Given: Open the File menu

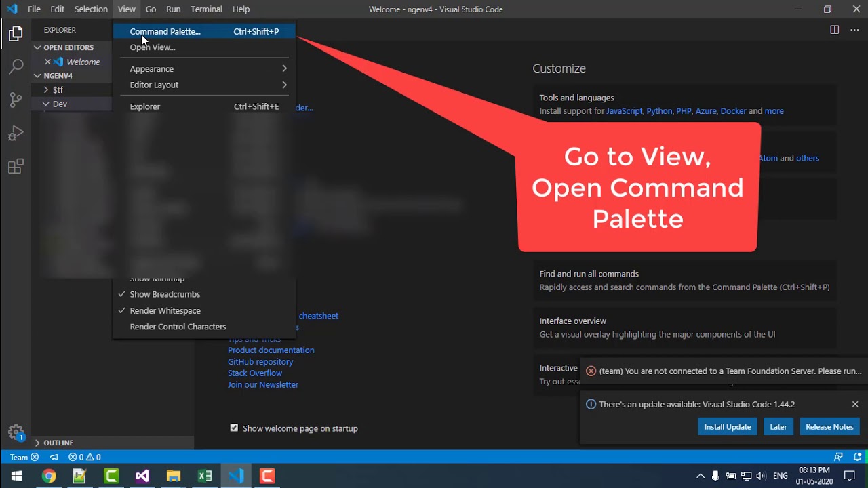Looking at the screenshot, I should point(34,9).
